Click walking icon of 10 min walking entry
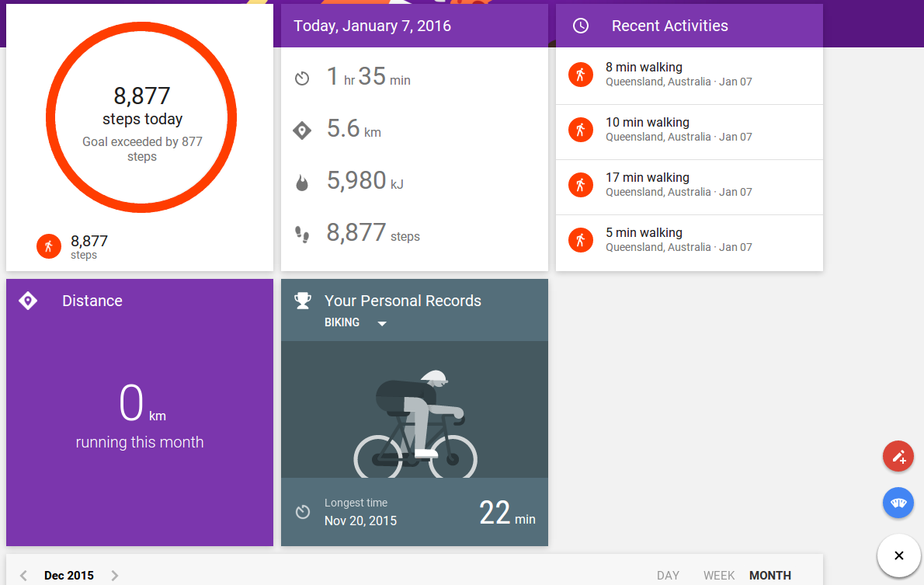 pos(581,130)
